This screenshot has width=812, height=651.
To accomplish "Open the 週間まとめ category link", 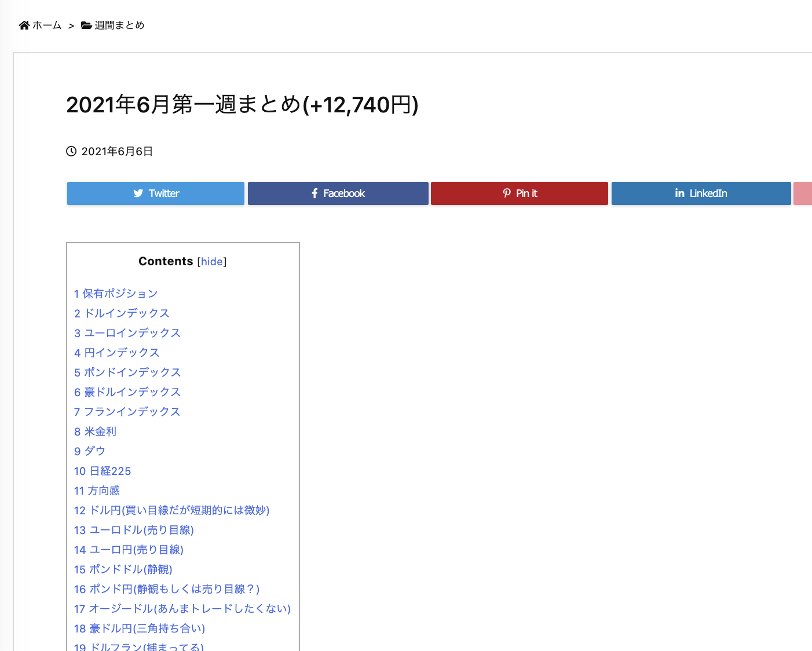I will (x=119, y=25).
